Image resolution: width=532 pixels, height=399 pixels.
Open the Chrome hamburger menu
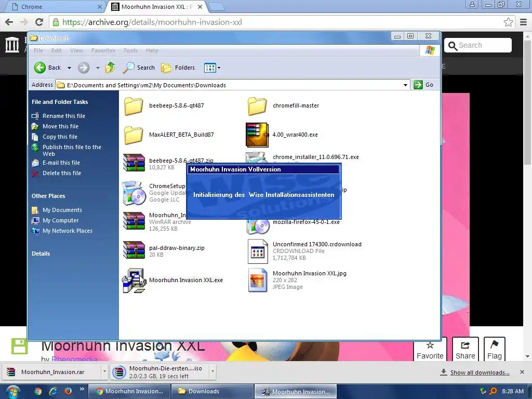coord(524,22)
